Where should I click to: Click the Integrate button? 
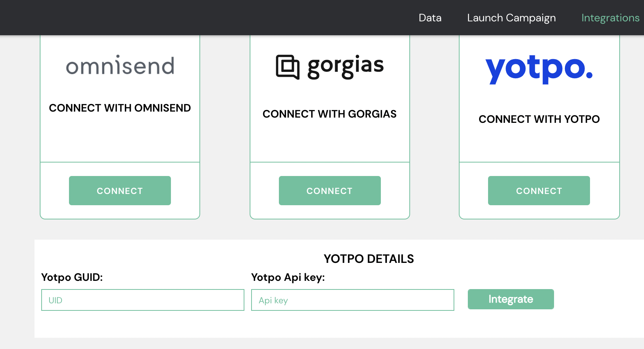(511, 299)
